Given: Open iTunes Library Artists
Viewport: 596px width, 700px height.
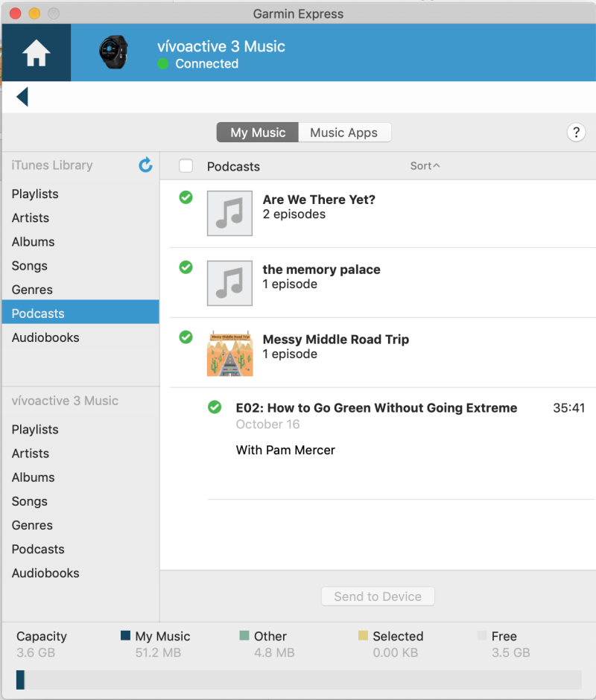Looking at the screenshot, I should coord(80,218).
